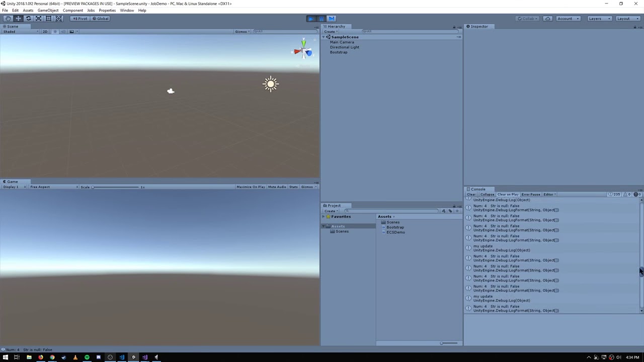This screenshot has width=644, height=362.
Task: Select the Move tool
Action: [x=18, y=19]
